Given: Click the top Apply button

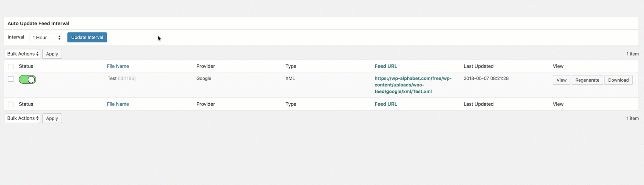Looking at the screenshot, I should 52,54.
